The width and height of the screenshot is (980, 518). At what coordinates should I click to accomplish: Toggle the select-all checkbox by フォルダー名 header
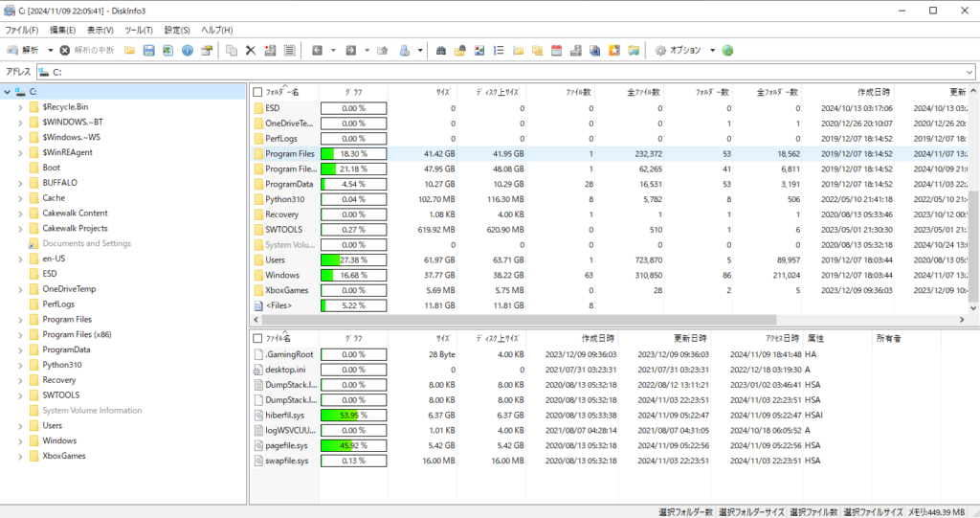(257, 92)
